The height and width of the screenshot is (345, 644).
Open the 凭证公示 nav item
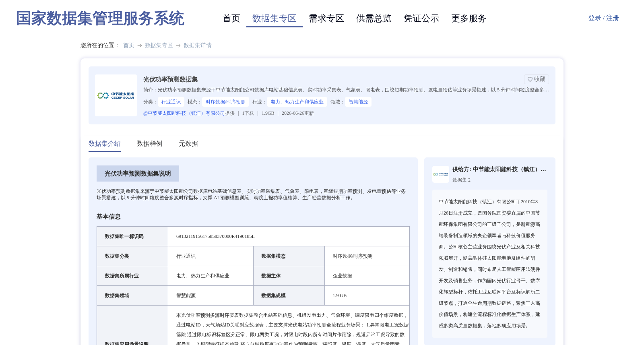pos(421,19)
